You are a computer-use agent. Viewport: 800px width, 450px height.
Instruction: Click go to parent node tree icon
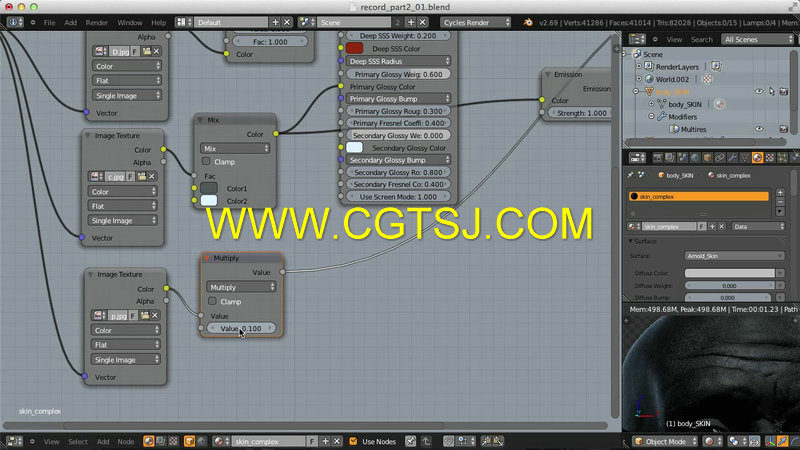426,441
